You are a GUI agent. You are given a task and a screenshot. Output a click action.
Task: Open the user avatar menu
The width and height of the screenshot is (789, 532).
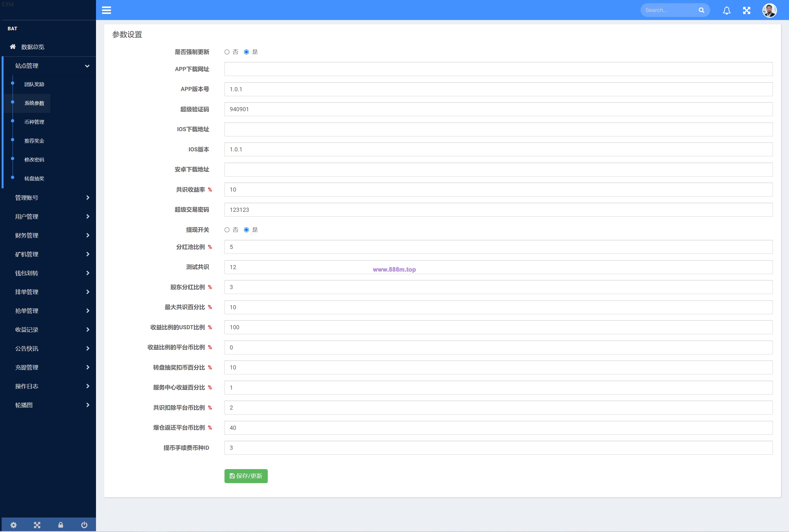(769, 10)
